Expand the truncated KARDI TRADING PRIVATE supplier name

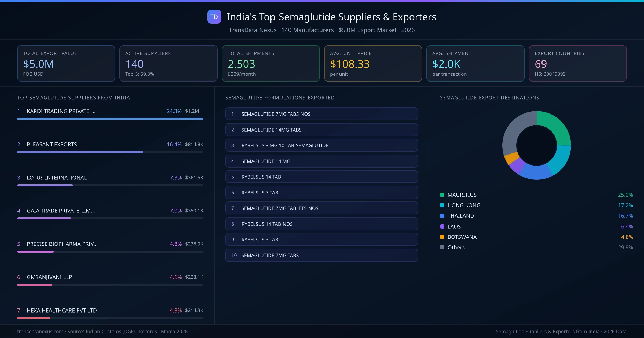click(x=61, y=111)
